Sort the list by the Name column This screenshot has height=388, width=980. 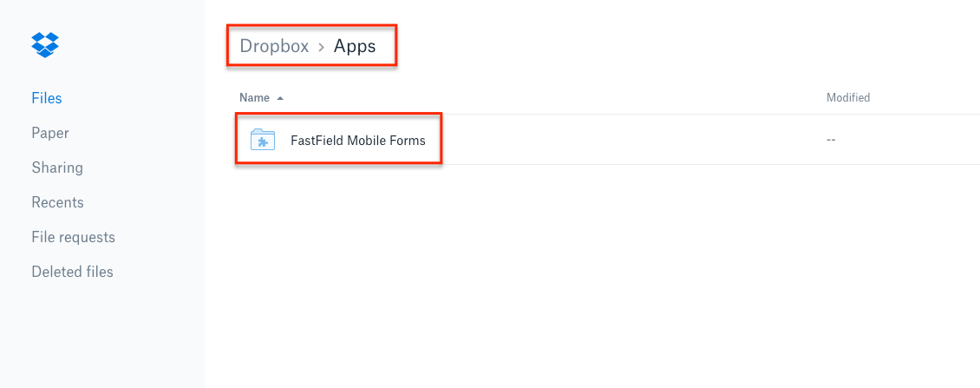pos(254,98)
